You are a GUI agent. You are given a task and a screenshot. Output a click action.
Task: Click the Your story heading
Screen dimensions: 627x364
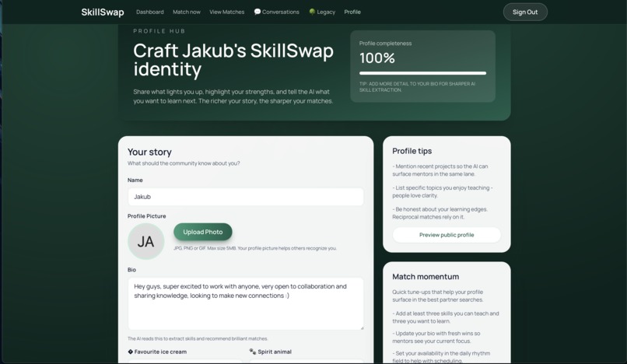[149, 152]
